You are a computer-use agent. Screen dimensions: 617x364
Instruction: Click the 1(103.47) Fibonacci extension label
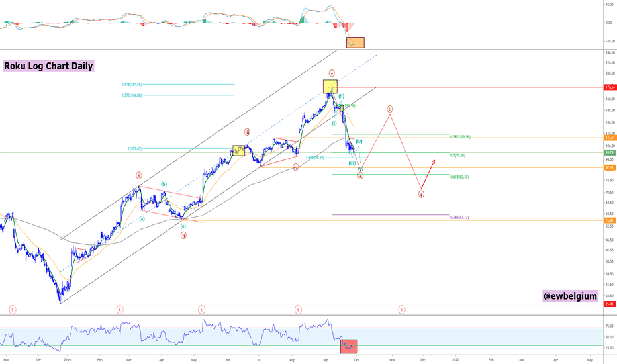(x=134, y=149)
